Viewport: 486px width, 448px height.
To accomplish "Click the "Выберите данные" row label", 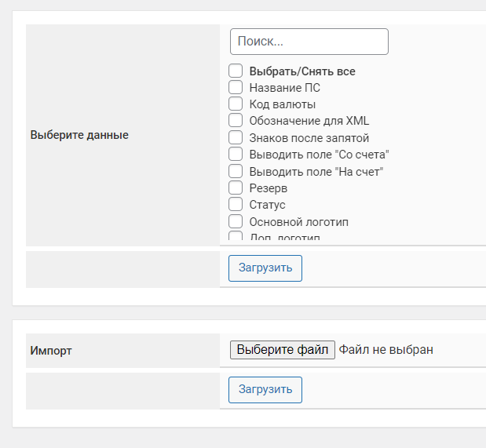I will (x=79, y=135).
